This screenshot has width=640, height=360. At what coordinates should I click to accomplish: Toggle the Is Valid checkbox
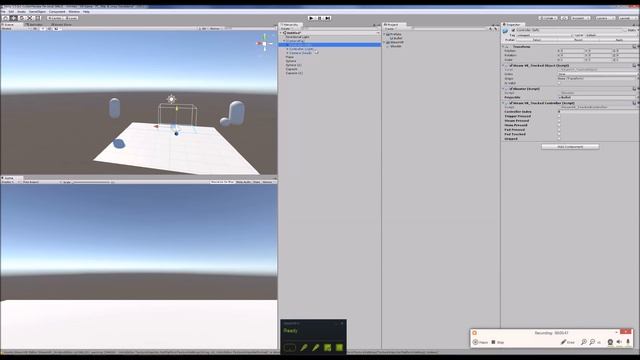coord(559,83)
